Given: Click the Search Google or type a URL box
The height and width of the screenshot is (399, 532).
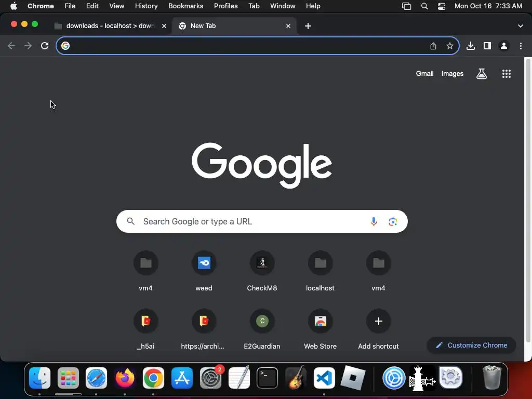Looking at the screenshot, I should click(262, 221).
